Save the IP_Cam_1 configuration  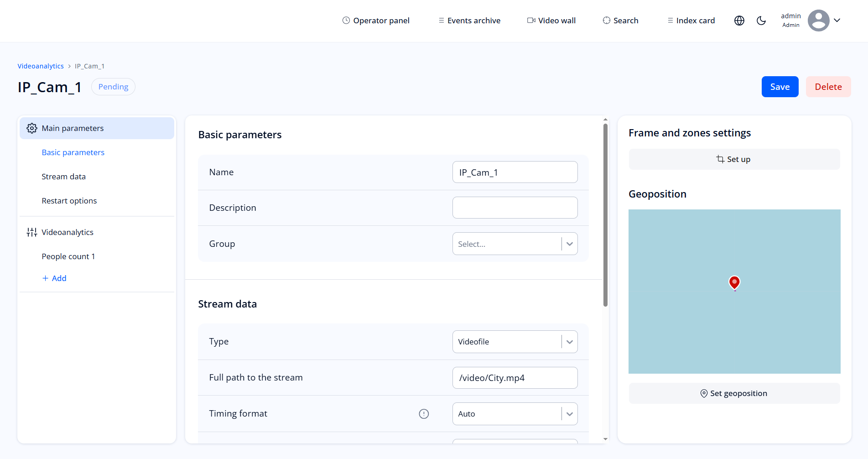click(780, 87)
